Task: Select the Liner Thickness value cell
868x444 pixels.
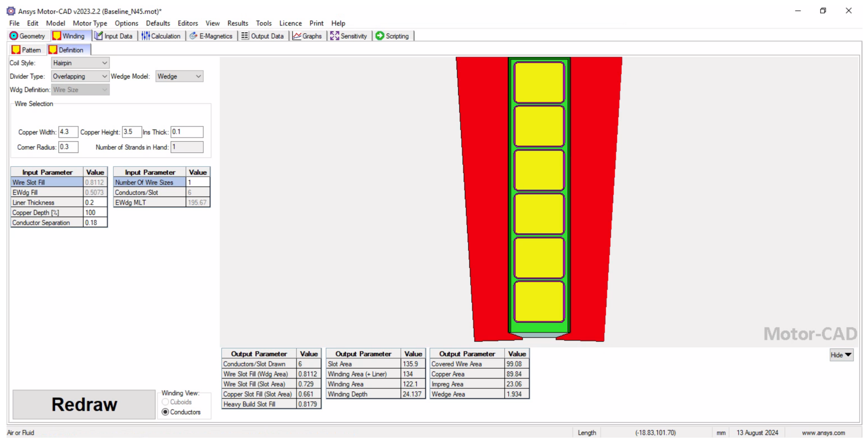Action: pos(95,202)
